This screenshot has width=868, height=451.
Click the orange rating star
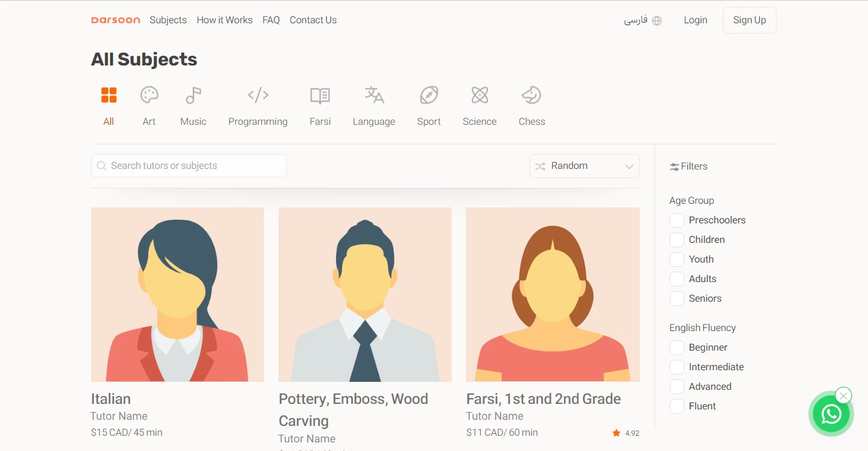pos(616,433)
